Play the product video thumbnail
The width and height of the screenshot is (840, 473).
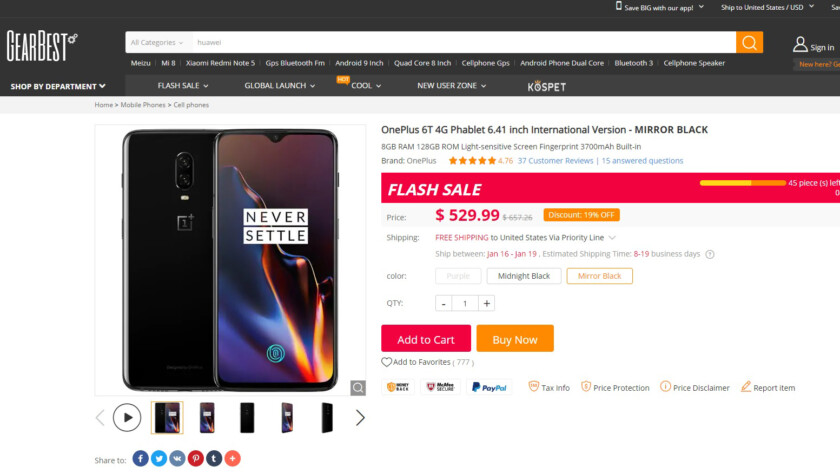pos(127,417)
